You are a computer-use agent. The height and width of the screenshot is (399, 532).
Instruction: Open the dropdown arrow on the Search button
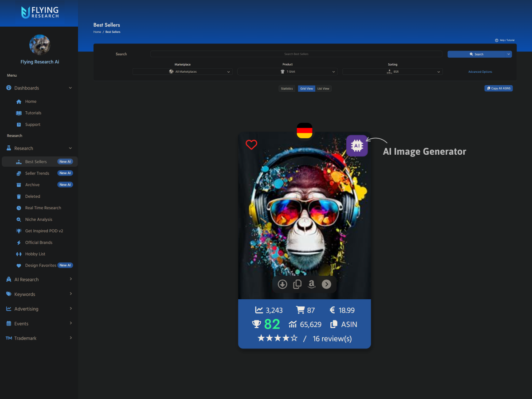pos(509,54)
